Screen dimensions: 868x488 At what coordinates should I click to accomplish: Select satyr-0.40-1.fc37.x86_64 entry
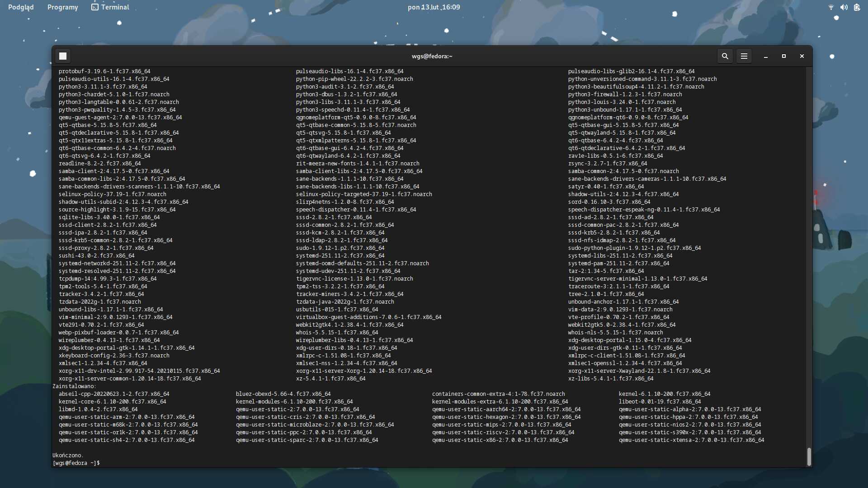(x=606, y=187)
